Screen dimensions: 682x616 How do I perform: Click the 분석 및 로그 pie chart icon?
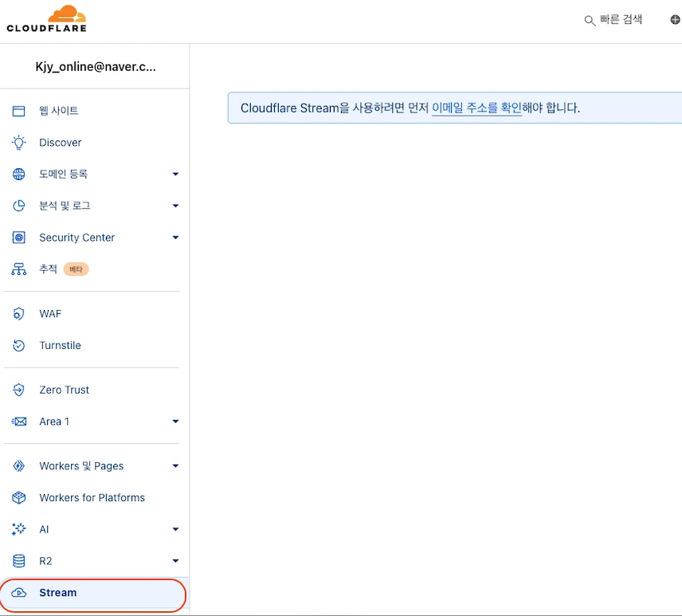point(18,206)
